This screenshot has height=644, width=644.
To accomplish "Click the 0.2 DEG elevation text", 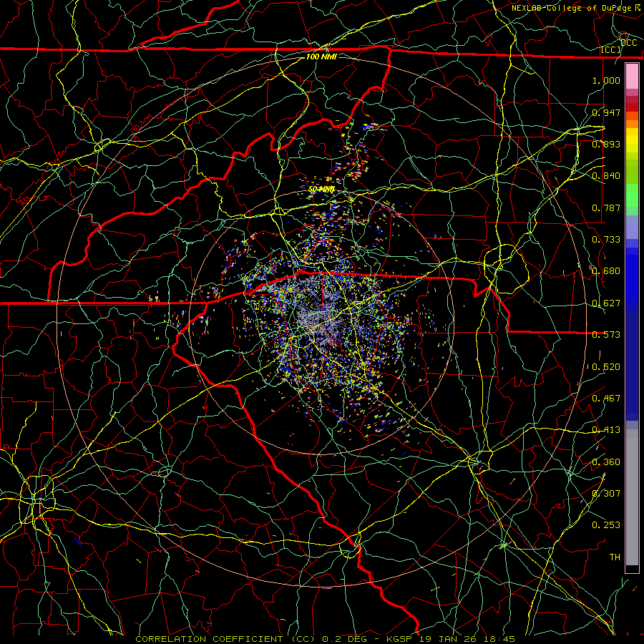I will [x=346, y=639].
